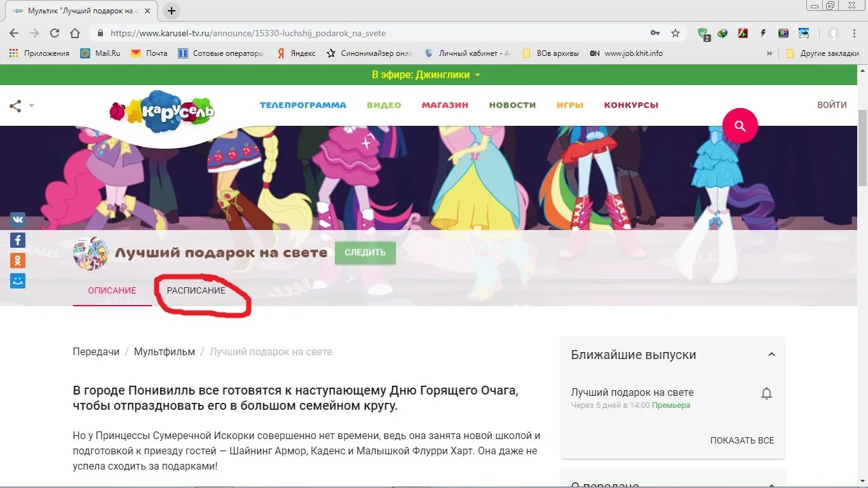The width and height of the screenshot is (868, 488).
Task: Open the Синонимайзер bookmark
Action: pyautogui.click(x=369, y=53)
